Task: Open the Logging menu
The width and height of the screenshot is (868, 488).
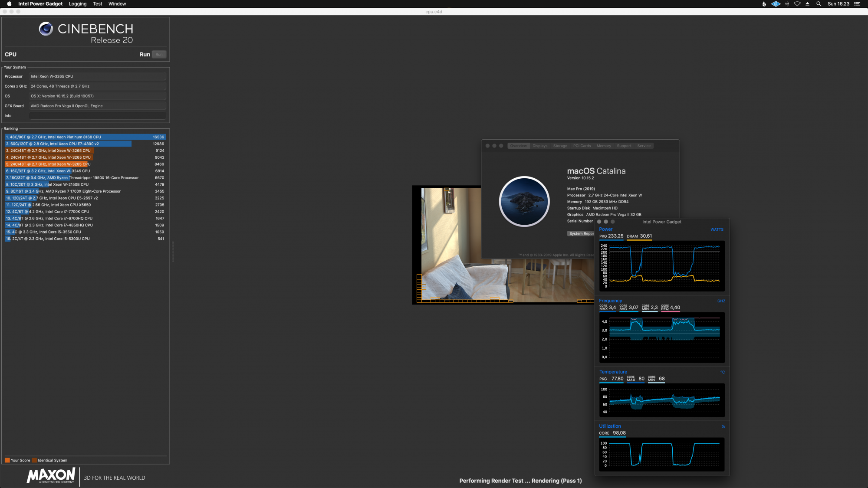Action: tap(78, 3)
